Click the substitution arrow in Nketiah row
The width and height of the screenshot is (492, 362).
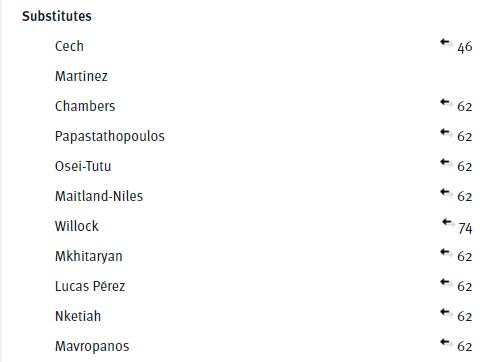click(445, 312)
